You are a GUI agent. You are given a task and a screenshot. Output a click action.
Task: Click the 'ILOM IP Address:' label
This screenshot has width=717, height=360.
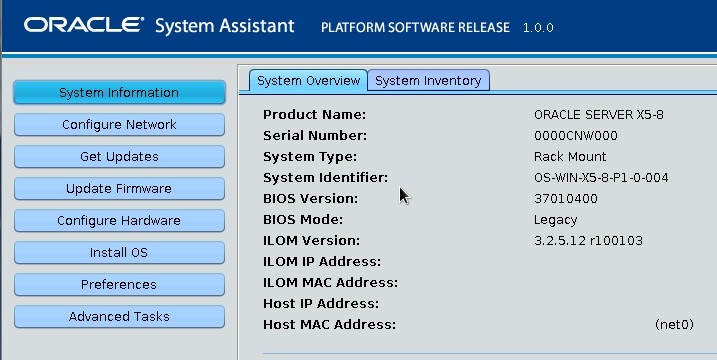(322, 262)
